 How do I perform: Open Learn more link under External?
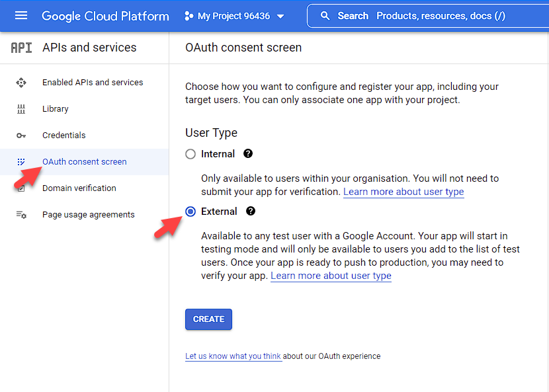click(x=331, y=276)
